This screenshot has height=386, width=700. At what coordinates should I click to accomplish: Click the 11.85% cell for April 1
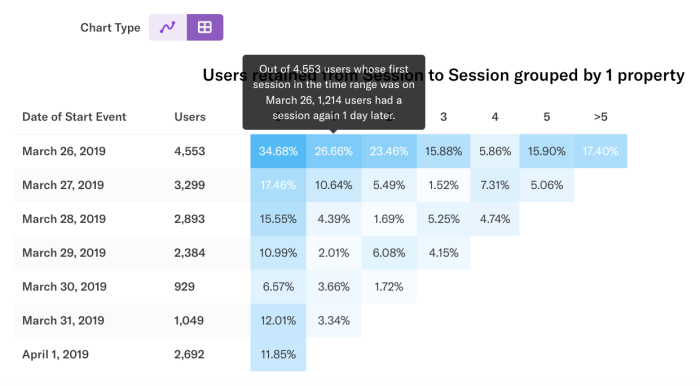tap(278, 354)
